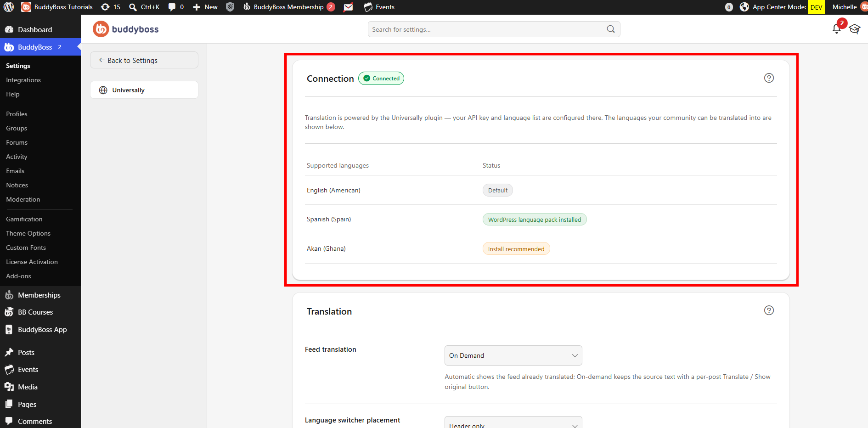Open BuddyBoss Membership admin bar menu
This screenshot has width=868, height=428.
[289, 7]
